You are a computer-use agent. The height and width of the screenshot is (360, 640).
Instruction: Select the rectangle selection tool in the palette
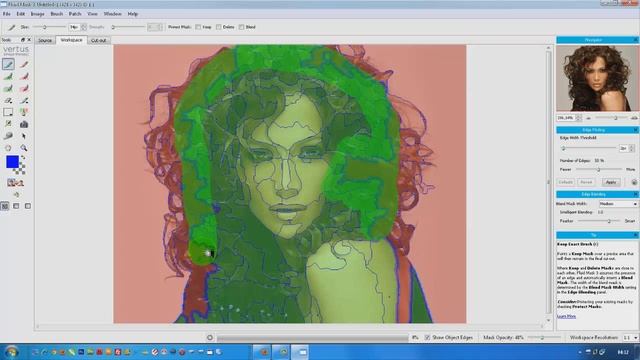pos(8,112)
